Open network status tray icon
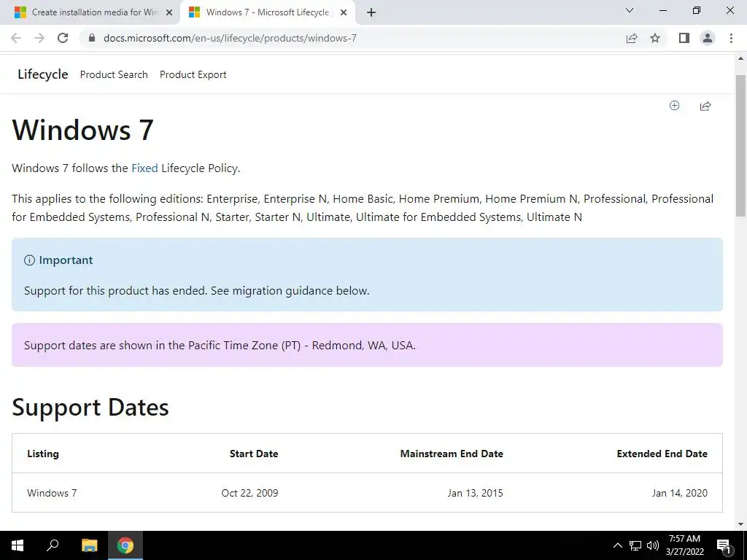This screenshot has height=560, width=747. (635, 545)
